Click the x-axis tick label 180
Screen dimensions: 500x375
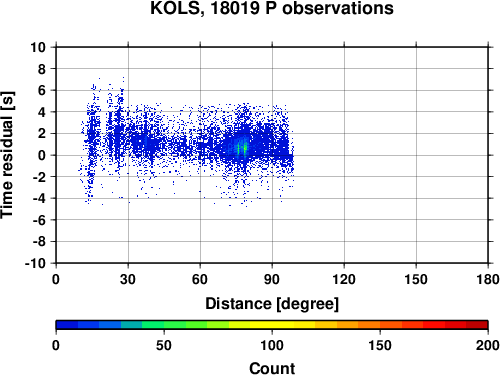488,279
